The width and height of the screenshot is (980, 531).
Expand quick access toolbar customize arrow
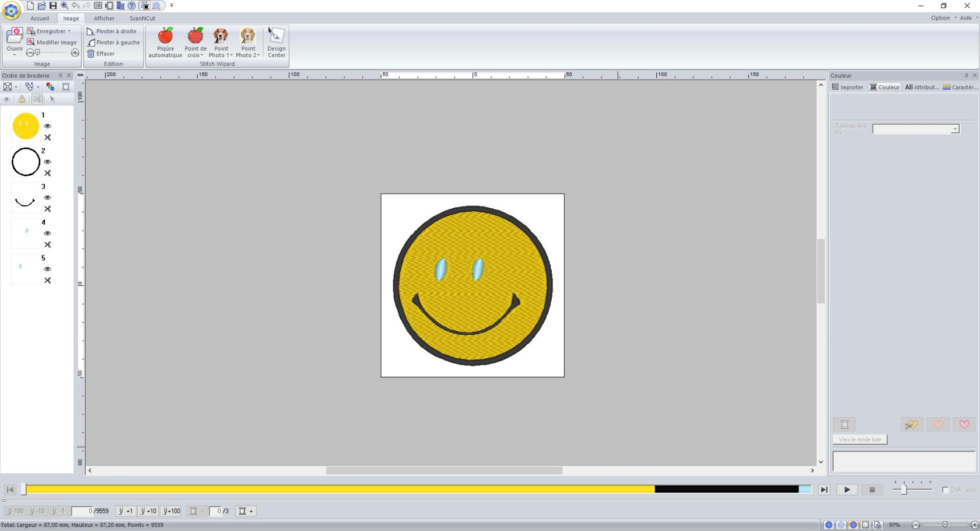pos(171,5)
